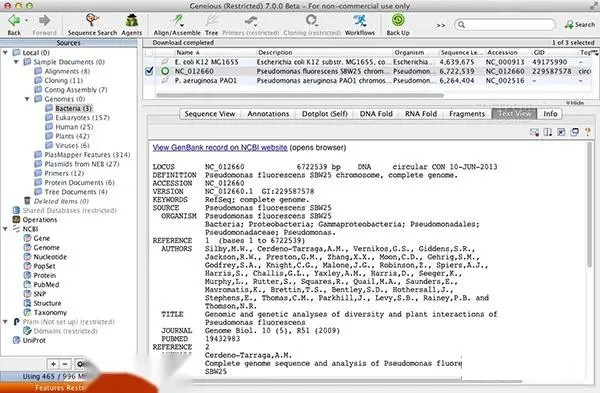Sort by Description column header
Screen dimensions: 600x393
coord(324,52)
